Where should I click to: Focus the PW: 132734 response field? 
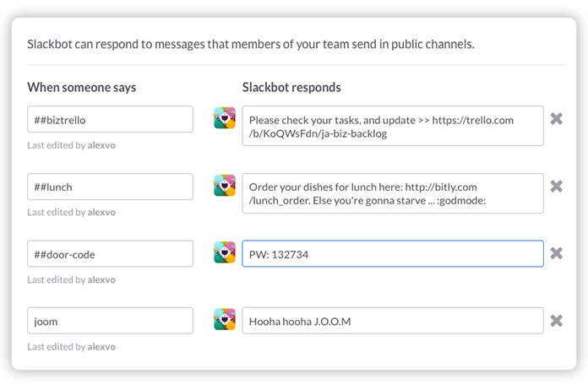(x=393, y=253)
